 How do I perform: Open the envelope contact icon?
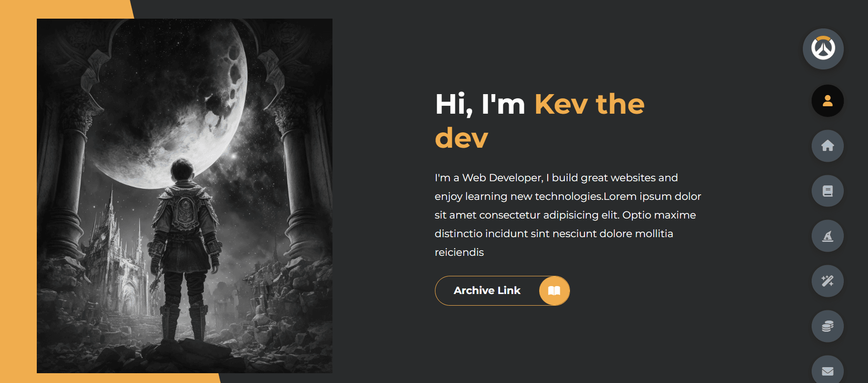click(x=827, y=371)
